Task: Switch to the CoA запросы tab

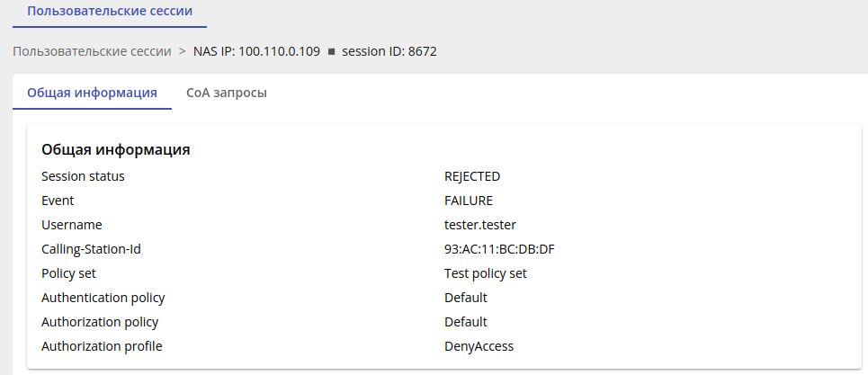Action: 226,93
